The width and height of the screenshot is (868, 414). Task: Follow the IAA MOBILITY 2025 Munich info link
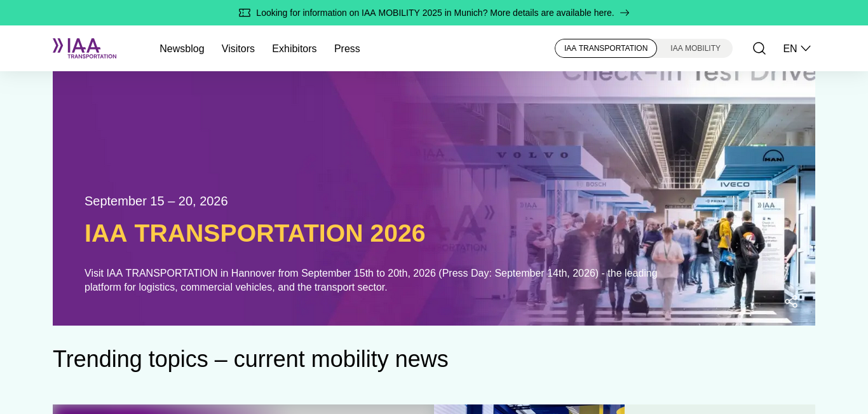point(435,13)
